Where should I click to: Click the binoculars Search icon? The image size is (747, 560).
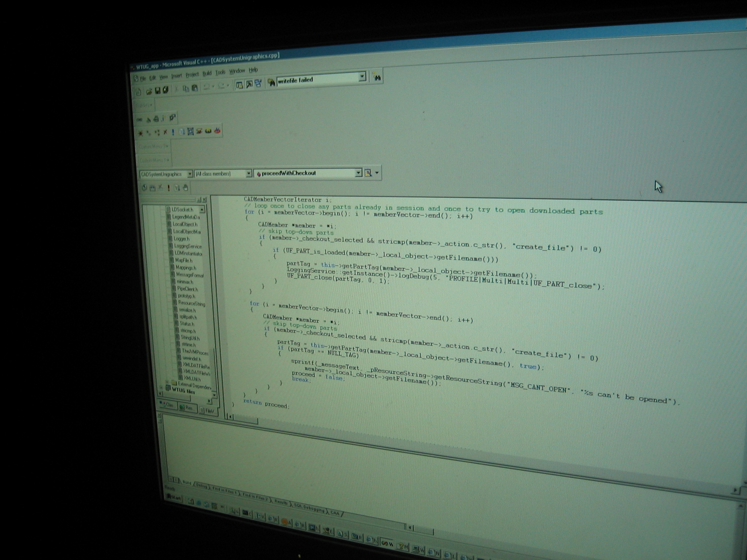[377, 77]
